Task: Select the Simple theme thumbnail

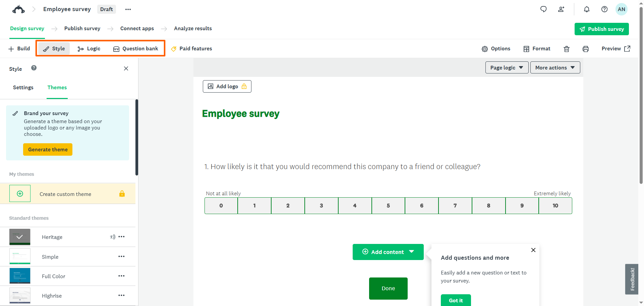Action: (20, 256)
